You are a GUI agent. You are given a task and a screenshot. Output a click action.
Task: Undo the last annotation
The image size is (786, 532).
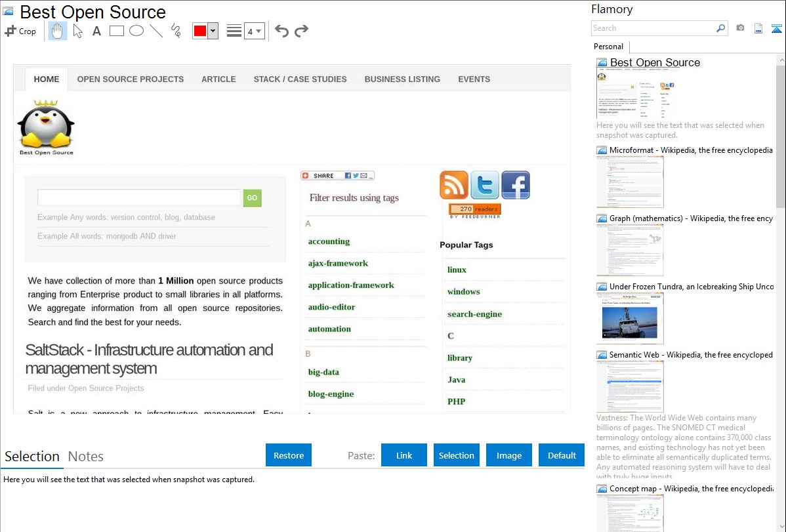pyautogui.click(x=281, y=31)
